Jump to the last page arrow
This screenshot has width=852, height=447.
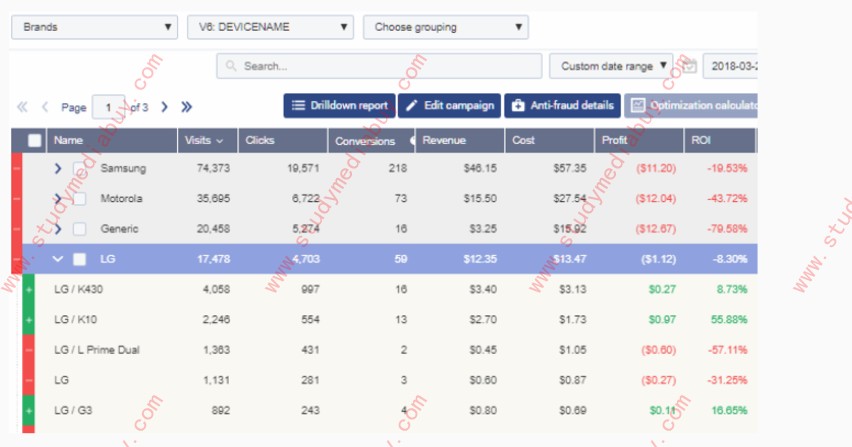point(186,107)
